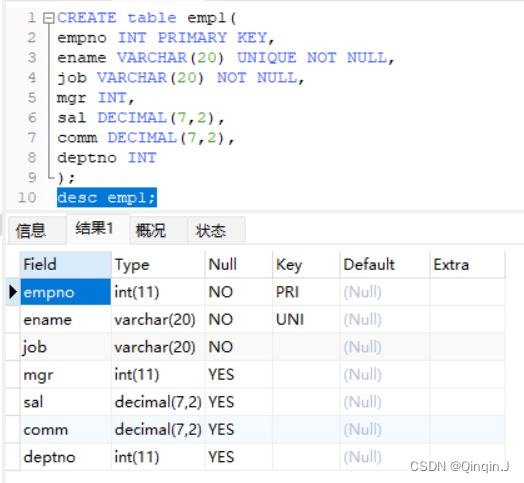The width and height of the screenshot is (524, 483).
Task: Click the int(11) type cell of empno
Action: [x=158, y=292]
